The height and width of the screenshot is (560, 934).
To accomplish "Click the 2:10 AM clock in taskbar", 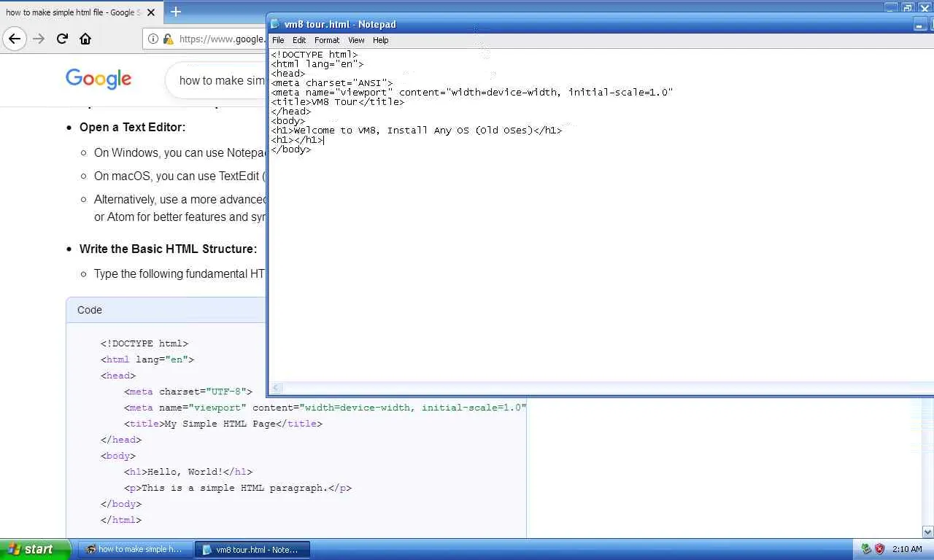I will click(x=907, y=549).
